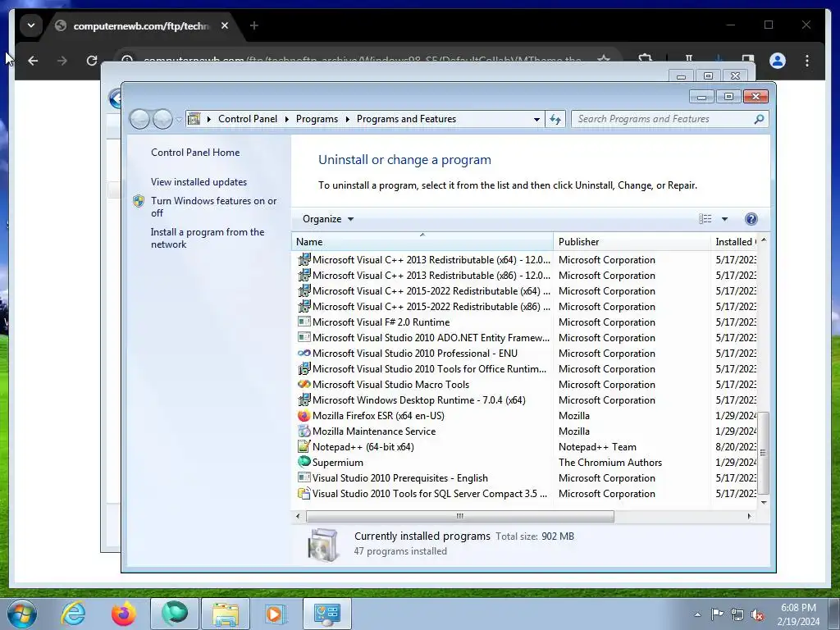The width and height of the screenshot is (840, 630).
Task: Open Windows Media Player from the taskbar
Action: (276, 614)
